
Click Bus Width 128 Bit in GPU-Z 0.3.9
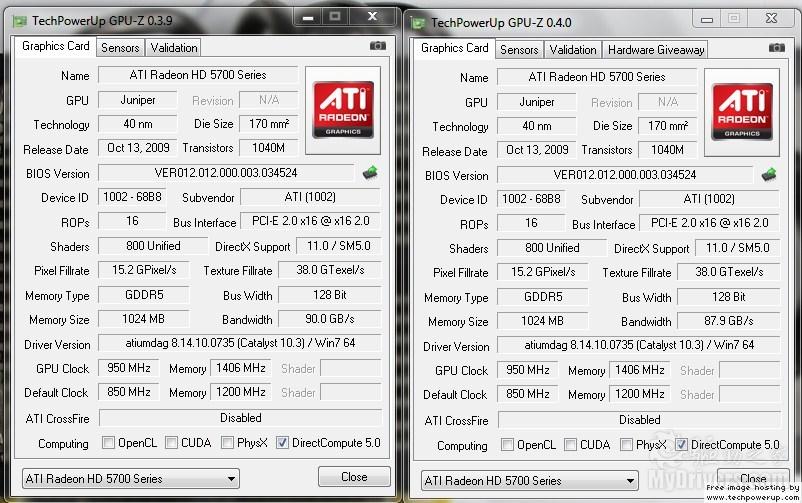(x=330, y=295)
